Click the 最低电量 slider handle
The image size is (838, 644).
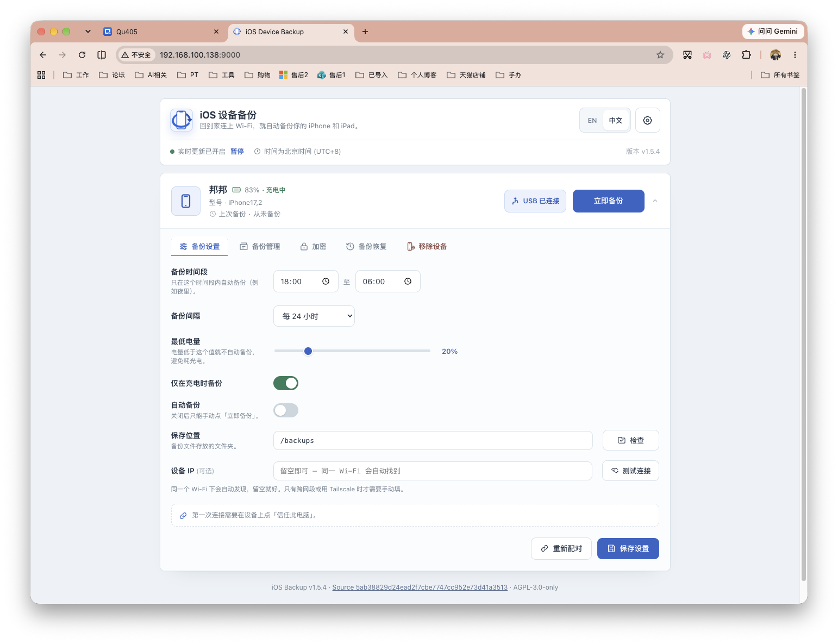tap(308, 351)
